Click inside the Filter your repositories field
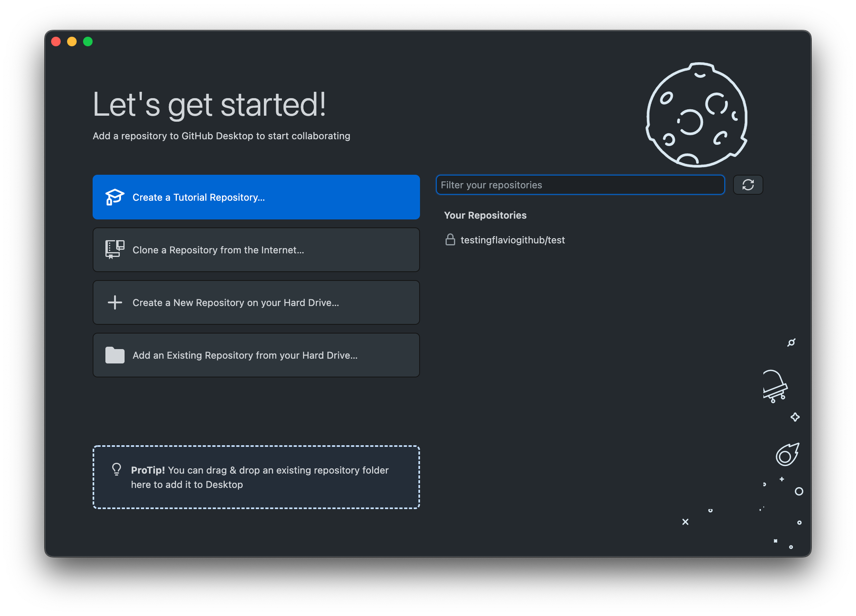Screen dimensions: 856x616 [x=580, y=185]
